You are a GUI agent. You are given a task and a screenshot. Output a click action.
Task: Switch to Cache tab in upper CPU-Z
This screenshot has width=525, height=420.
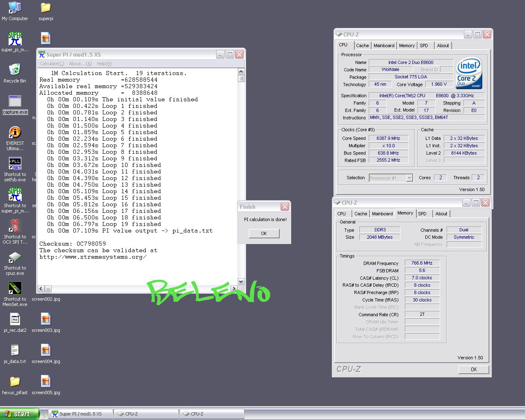point(362,46)
